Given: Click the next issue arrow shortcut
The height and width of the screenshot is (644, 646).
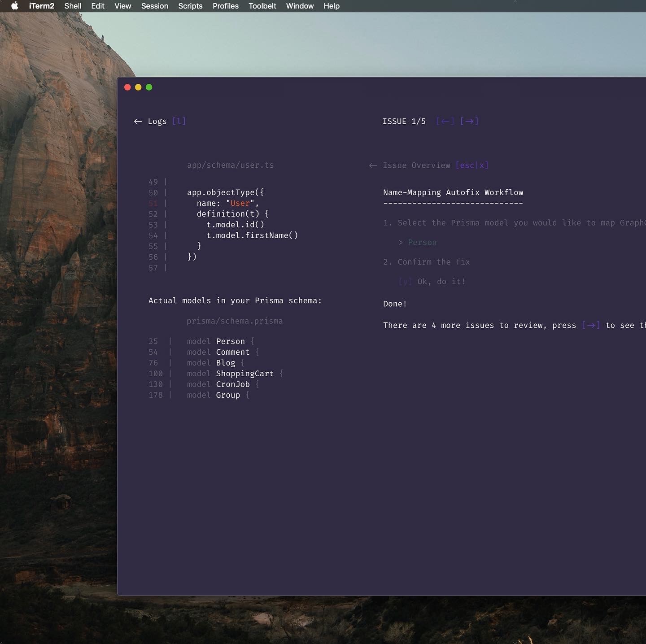Looking at the screenshot, I should point(469,122).
